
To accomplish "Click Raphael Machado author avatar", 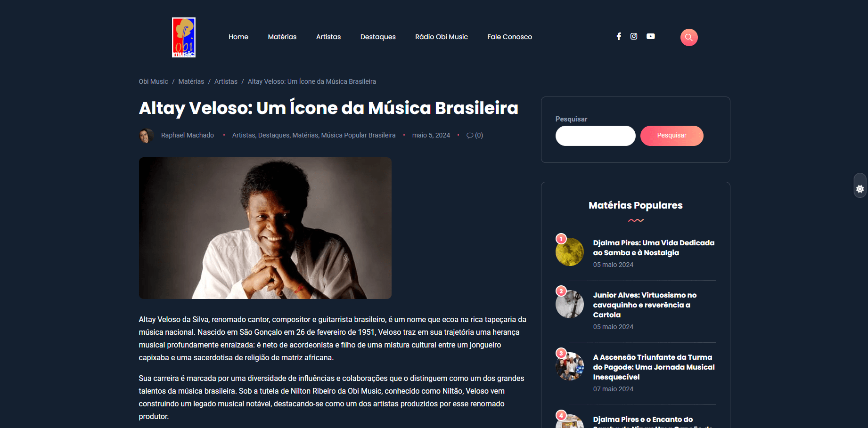I will [146, 136].
